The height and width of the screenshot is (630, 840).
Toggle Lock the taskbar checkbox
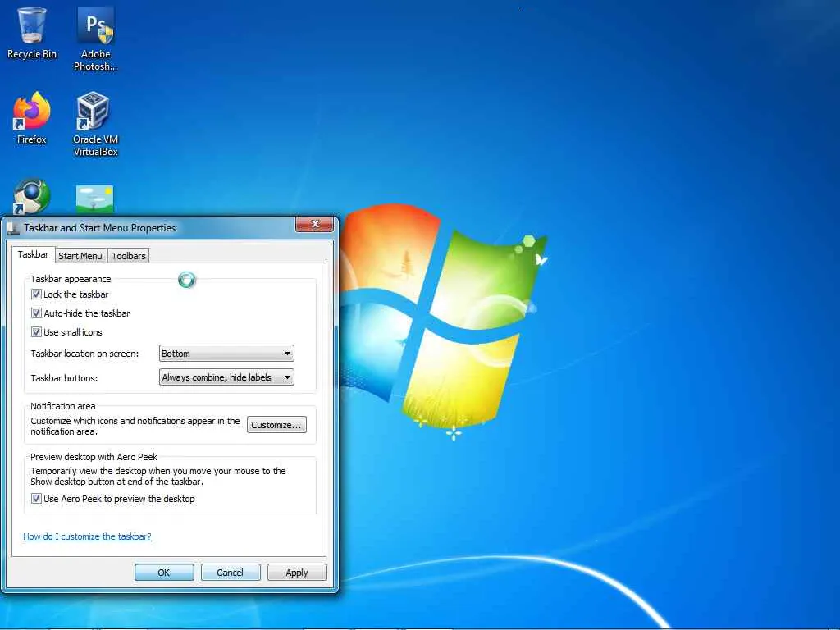pyautogui.click(x=36, y=294)
